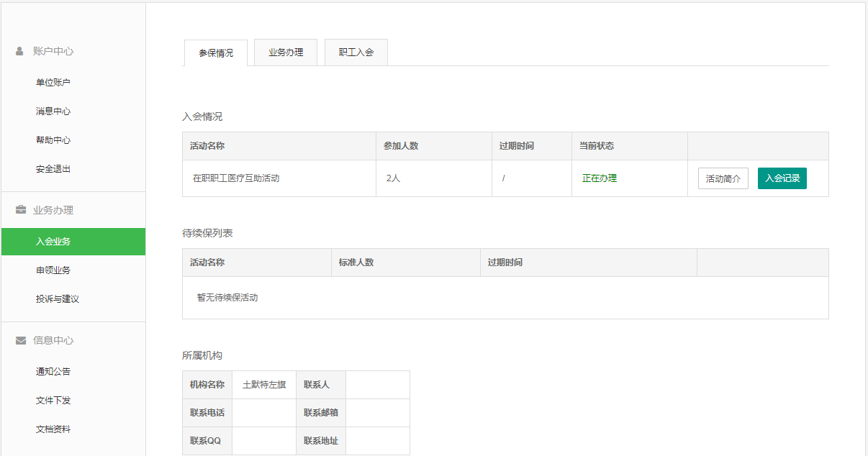Select 入会业务 in the sidebar

pyautogui.click(x=53, y=242)
